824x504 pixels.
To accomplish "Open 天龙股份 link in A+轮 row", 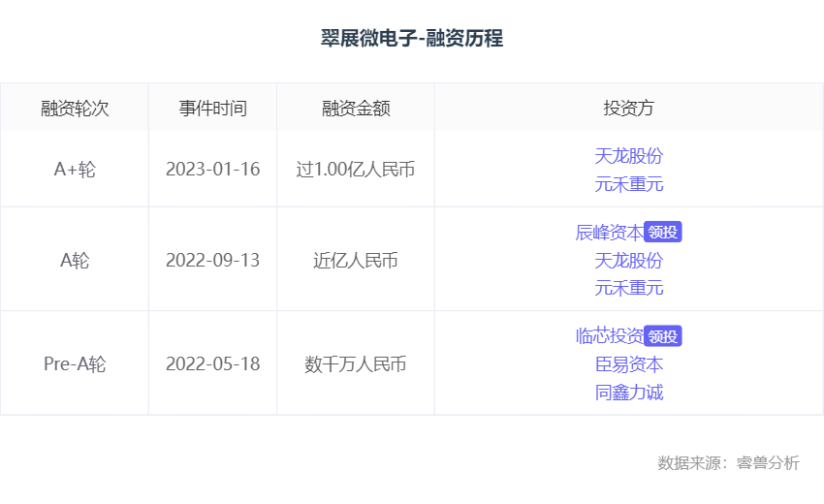I will [x=628, y=156].
